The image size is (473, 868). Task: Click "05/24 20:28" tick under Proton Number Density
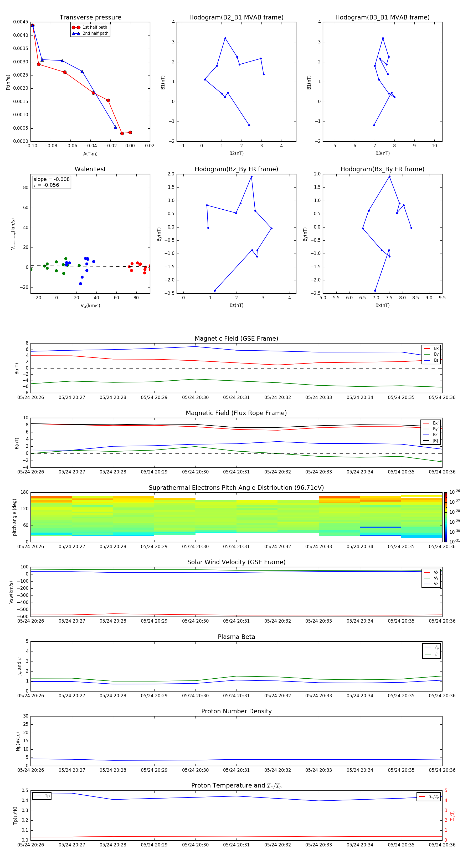pyautogui.click(x=113, y=770)
